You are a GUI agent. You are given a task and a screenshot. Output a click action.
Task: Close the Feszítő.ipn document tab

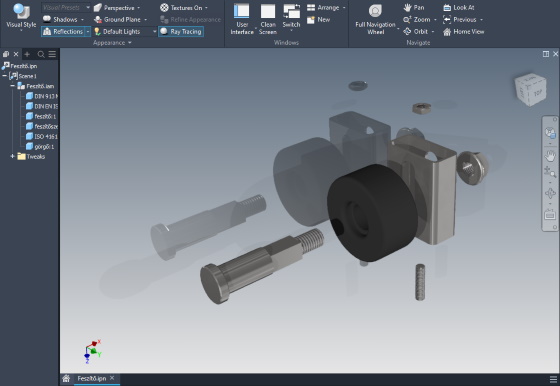[112, 378]
